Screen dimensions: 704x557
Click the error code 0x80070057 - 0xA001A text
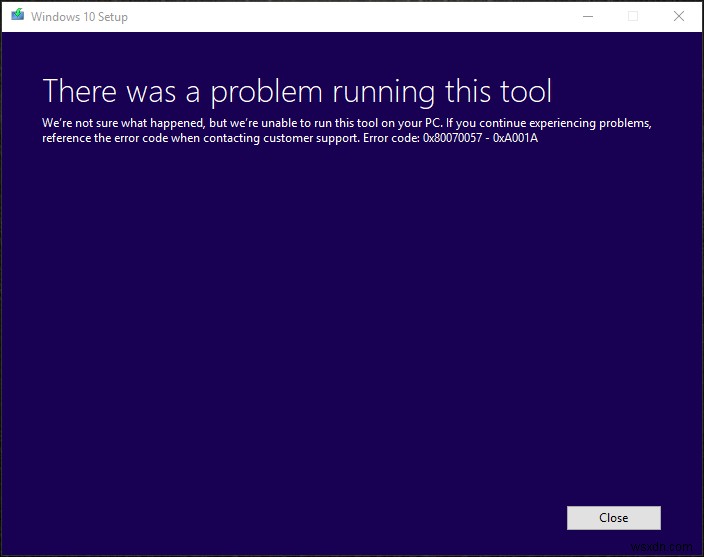pos(480,138)
